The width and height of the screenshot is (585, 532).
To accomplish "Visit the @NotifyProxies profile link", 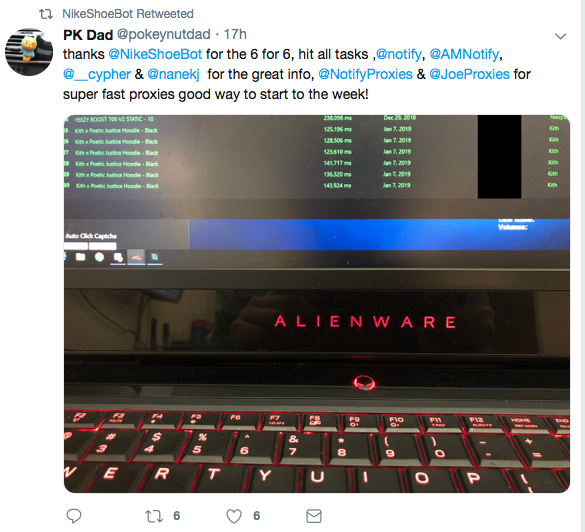I will click(x=365, y=74).
